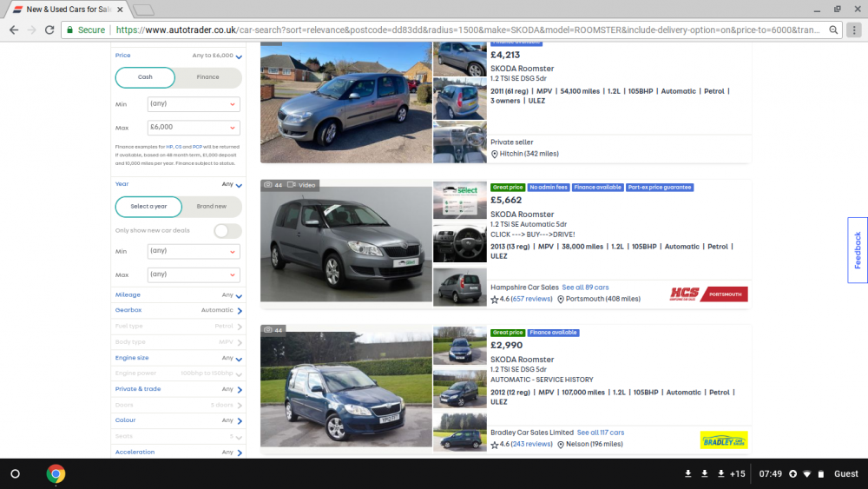The width and height of the screenshot is (868, 489).
Task: Check the battery icon in the tray
Action: pos(821,474)
